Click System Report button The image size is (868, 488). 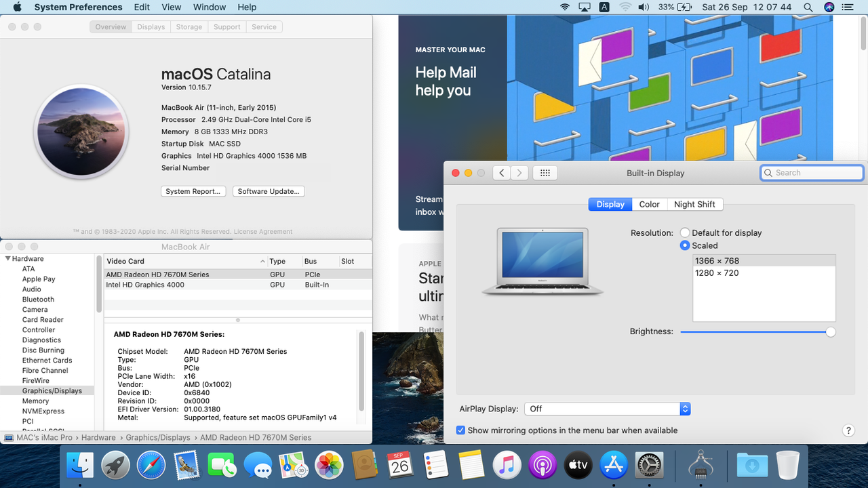(193, 191)
